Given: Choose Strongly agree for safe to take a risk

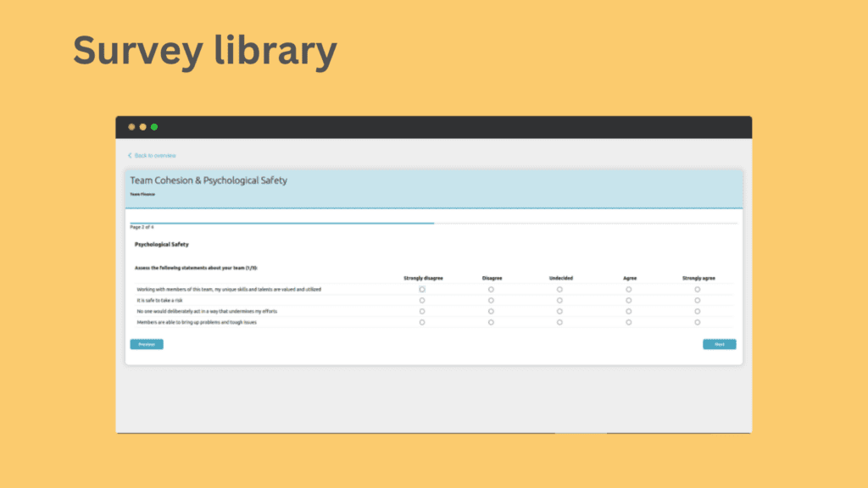Looking at the screenshot, I should (698, 301).
